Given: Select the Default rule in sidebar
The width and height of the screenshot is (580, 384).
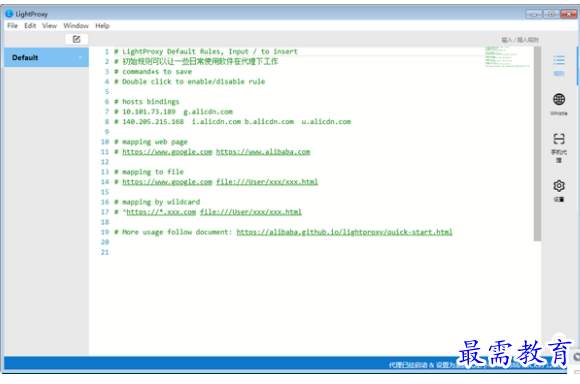Looking at the screenshot, I should click(46, 57).
